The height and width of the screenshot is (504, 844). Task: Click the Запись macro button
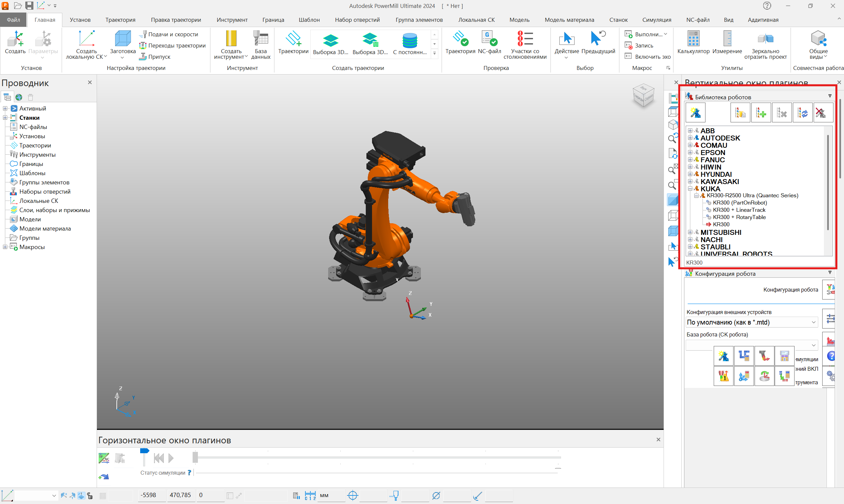[x=639, y=46]
